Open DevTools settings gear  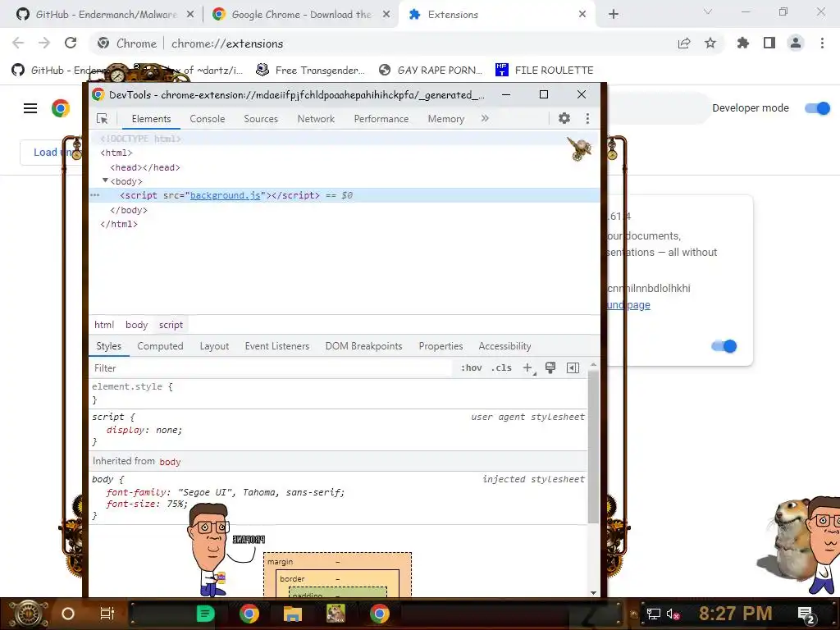click(x=564, y=118)
